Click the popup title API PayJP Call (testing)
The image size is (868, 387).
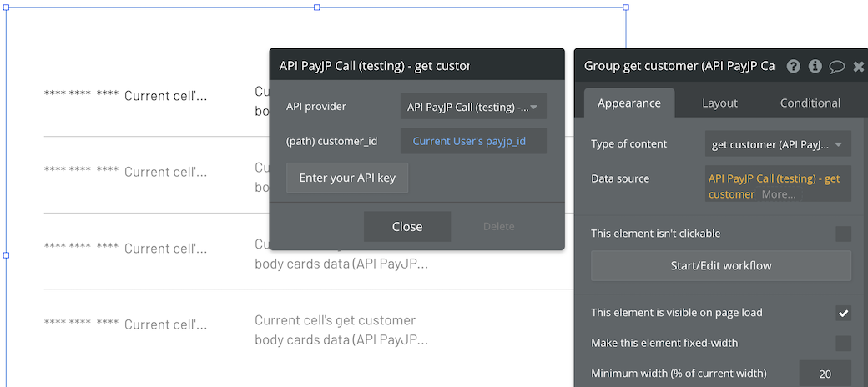click(374, 66)
